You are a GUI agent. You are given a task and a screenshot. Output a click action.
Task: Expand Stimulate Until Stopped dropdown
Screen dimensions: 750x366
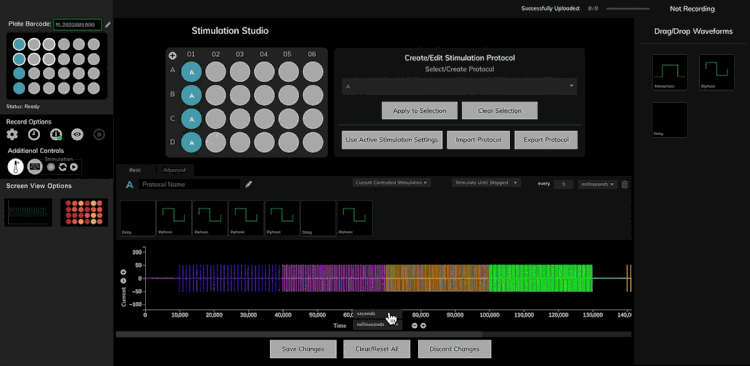pyautogui.click(x=486, y=182)
